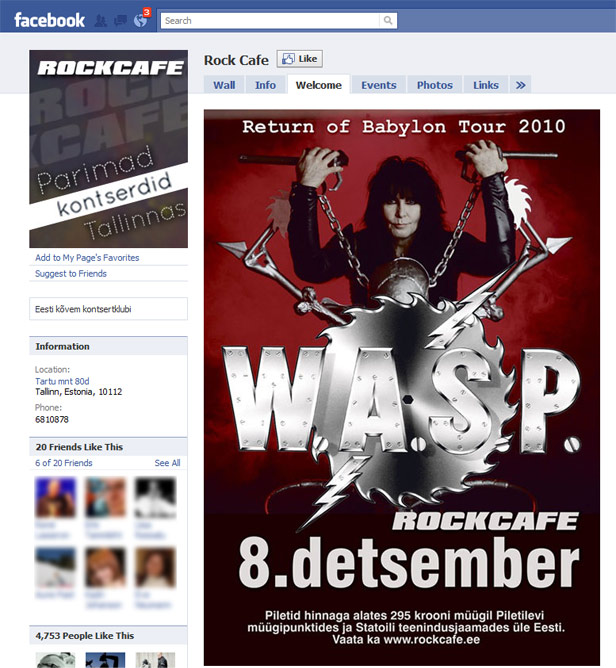This screenshot has height=668, width=616.
Task: Click Tallinn, Estonia, 10112 text
Action: [x=78, y=392]
